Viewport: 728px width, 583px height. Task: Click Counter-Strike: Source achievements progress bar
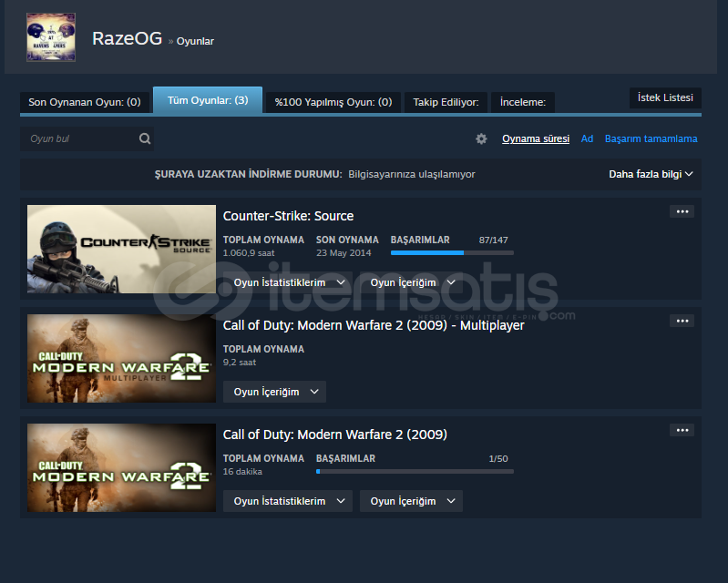(452, 253)
